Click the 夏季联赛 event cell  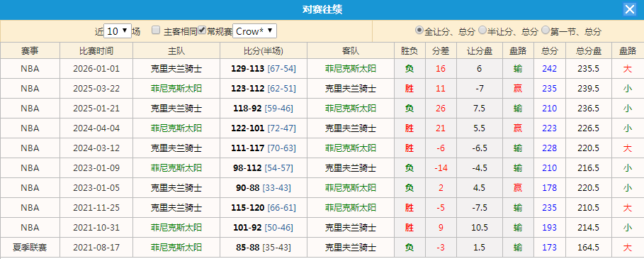(30, 248)
